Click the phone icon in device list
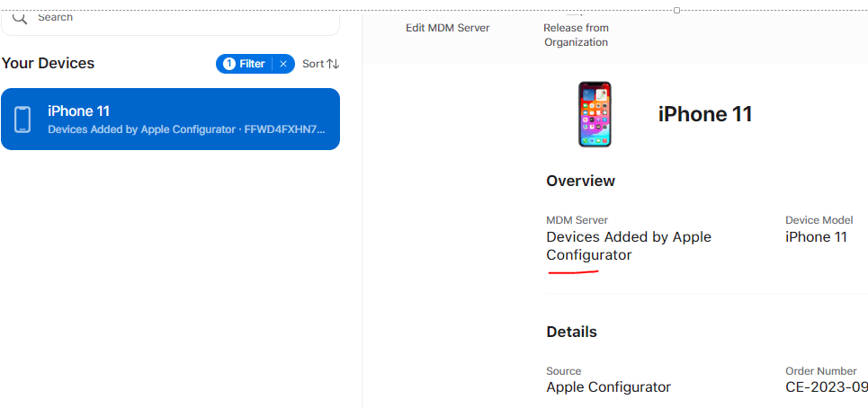 click(22, 119)
